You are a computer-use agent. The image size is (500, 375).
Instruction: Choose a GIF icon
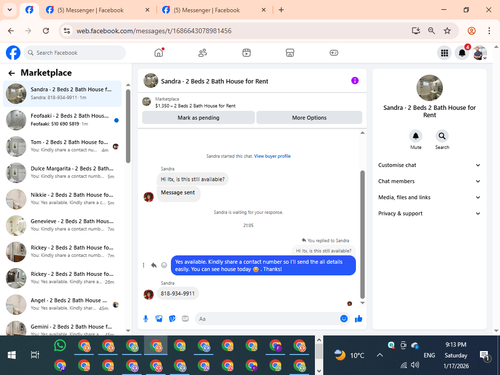click(185, 319)
